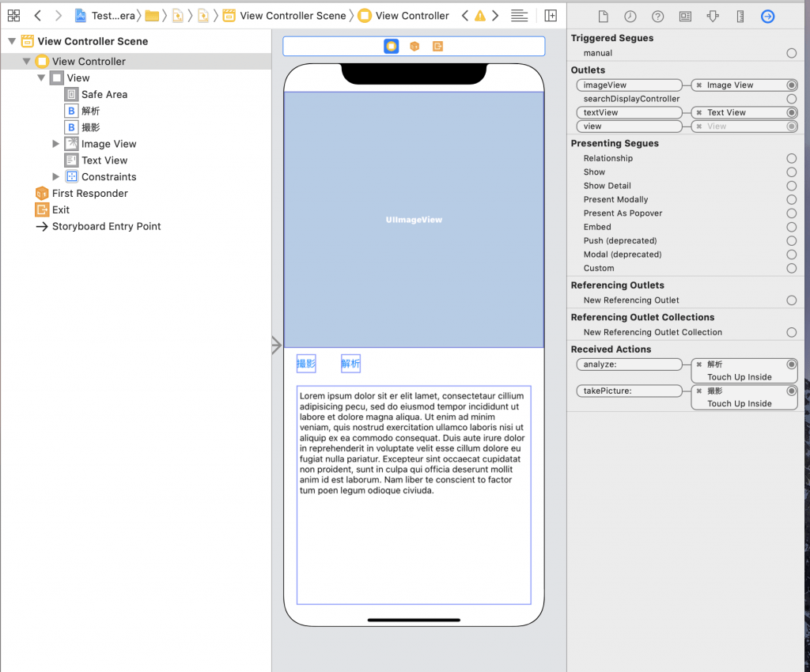Collapse the View node in outline
This screenshot has width=810, height=672.
41,77
